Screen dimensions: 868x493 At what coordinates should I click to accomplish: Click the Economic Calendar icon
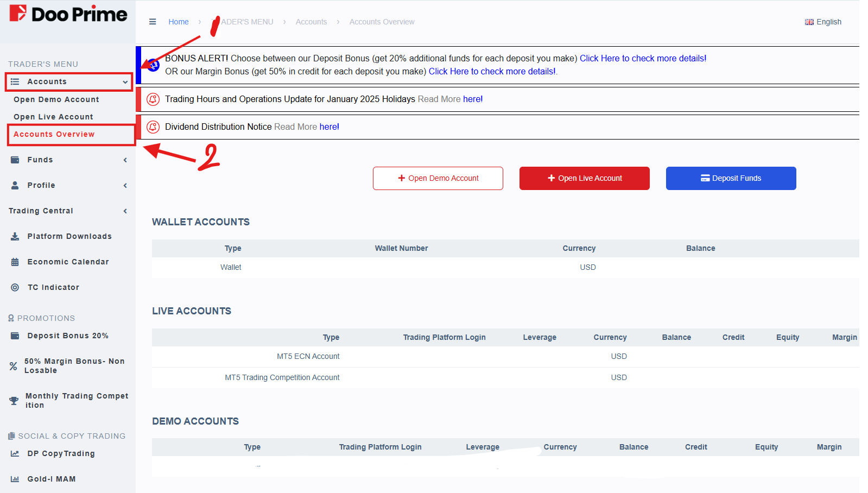pyautogui.click(x=15, y=262)
